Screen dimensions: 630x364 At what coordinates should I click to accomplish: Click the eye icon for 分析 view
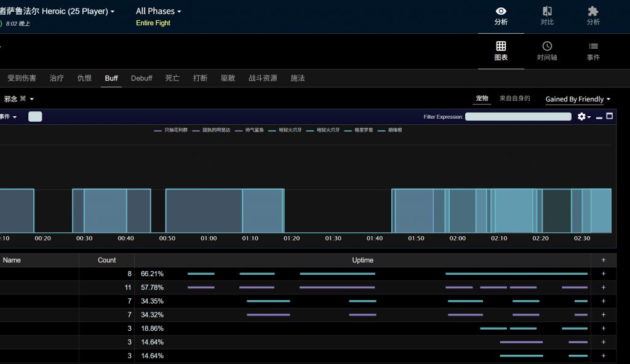tap(501, 12)
